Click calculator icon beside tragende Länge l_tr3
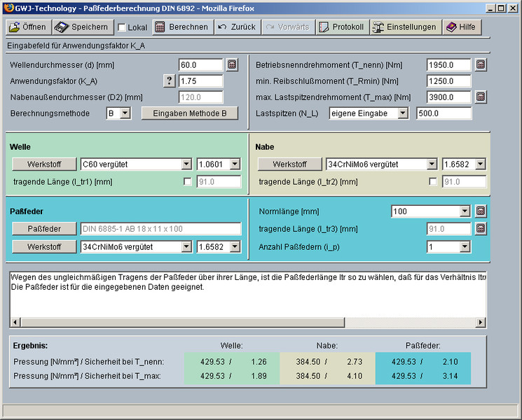522x420 pixels. tap(481, 228)
